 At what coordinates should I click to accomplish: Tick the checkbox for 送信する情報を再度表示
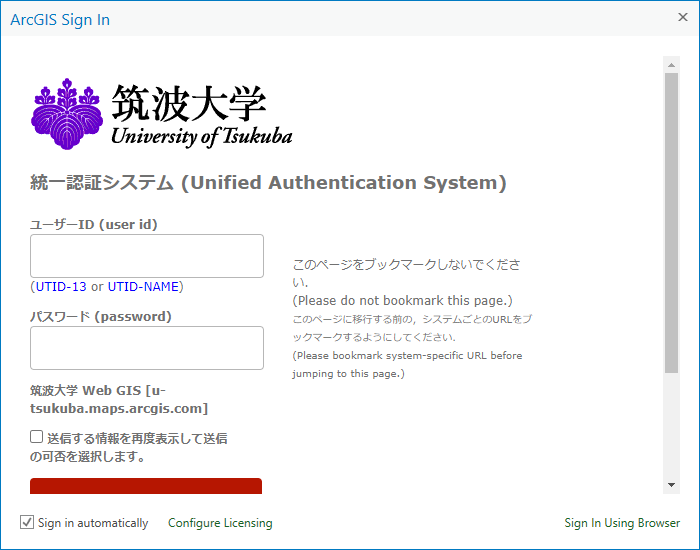[37, 437]
